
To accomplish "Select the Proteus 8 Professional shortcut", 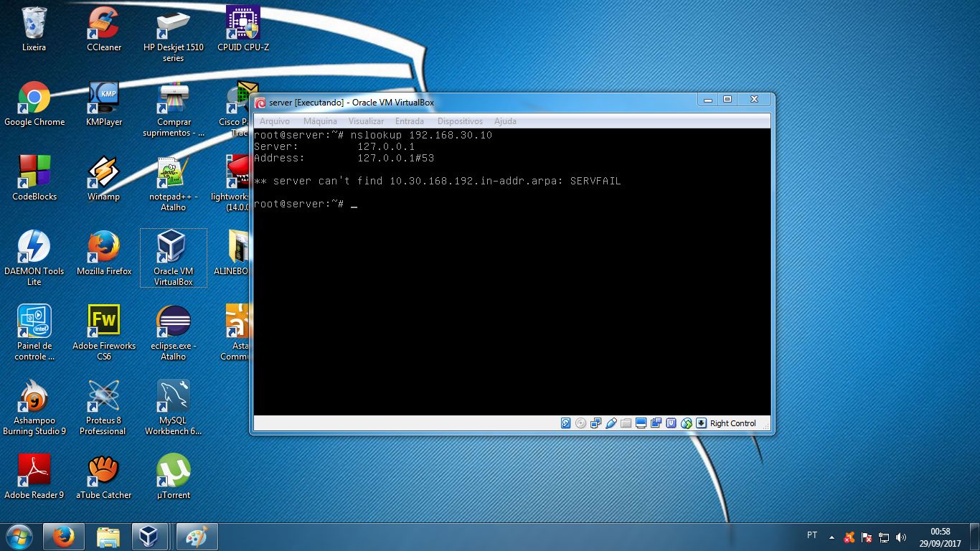I will coord(104,408).
